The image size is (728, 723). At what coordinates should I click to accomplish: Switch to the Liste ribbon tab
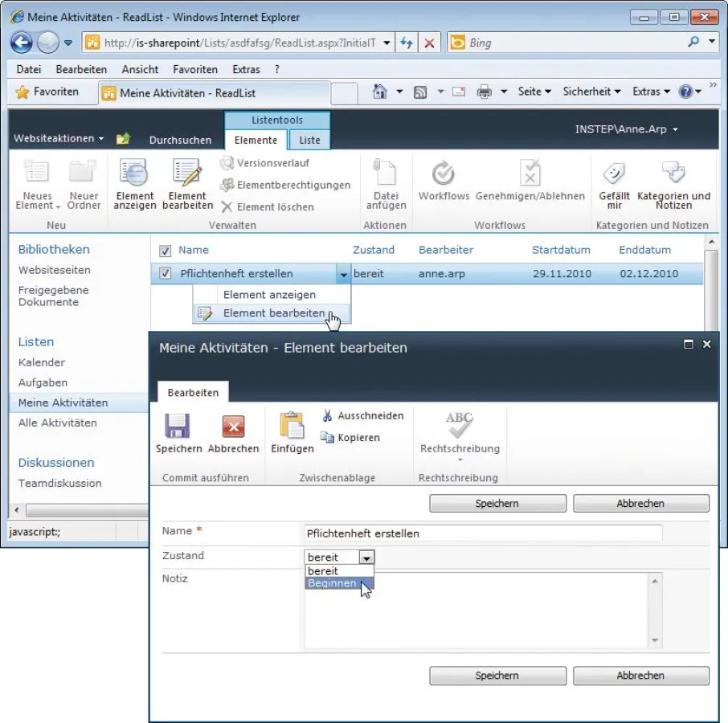(x=309, y=139)
